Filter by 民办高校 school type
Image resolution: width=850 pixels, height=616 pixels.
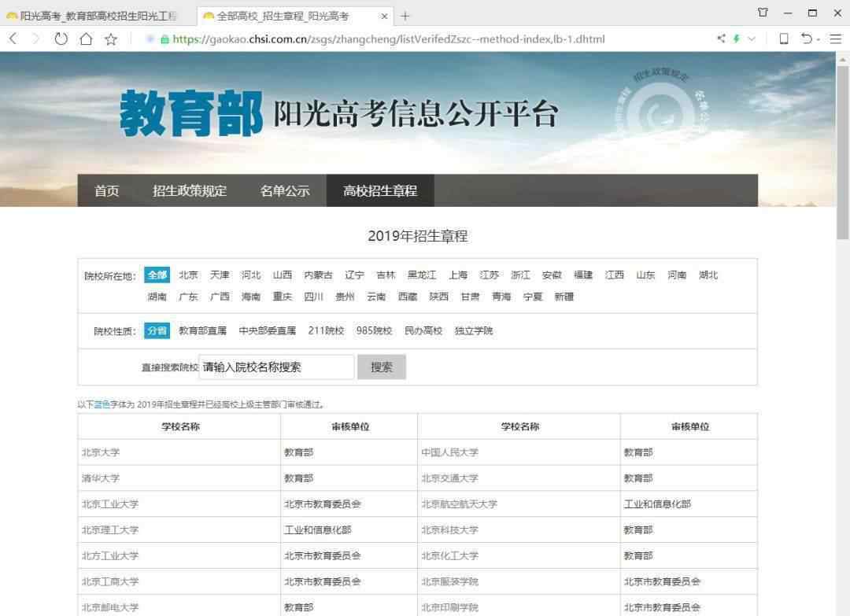coord(423,330)
